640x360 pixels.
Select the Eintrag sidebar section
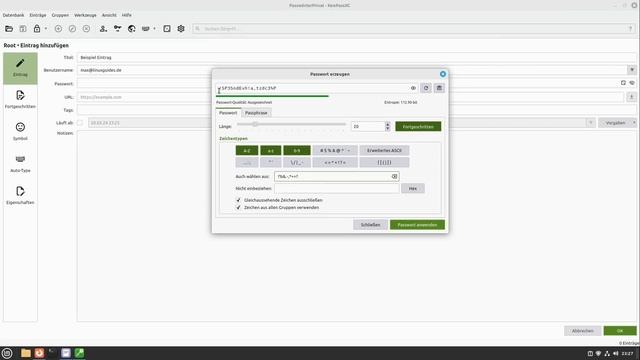20,68
